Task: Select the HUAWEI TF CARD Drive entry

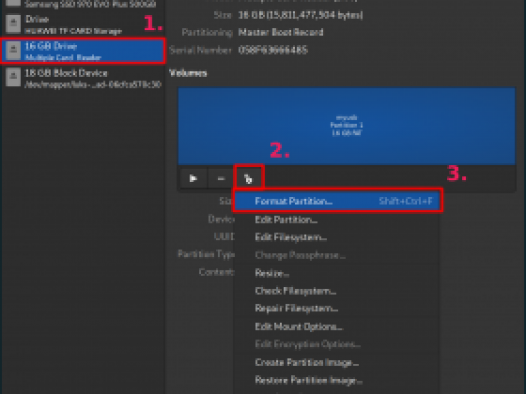Action: (83, 24)
